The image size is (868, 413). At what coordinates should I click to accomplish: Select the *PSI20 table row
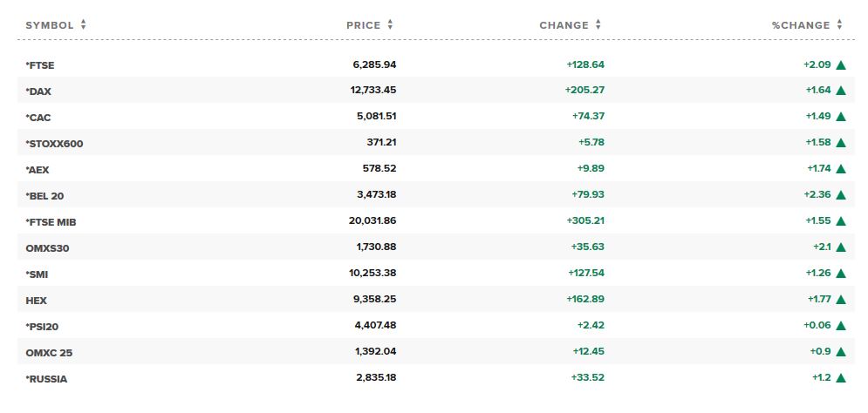point(435,326)
